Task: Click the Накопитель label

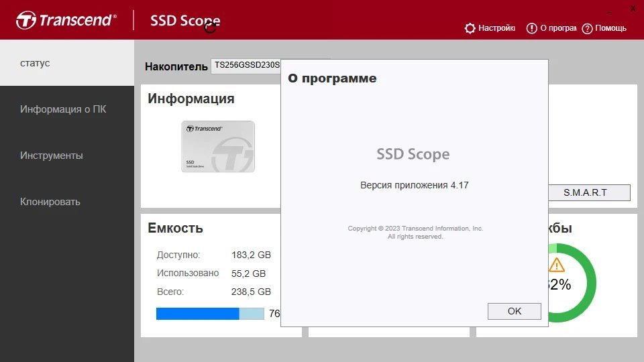Action: [176, 66]
